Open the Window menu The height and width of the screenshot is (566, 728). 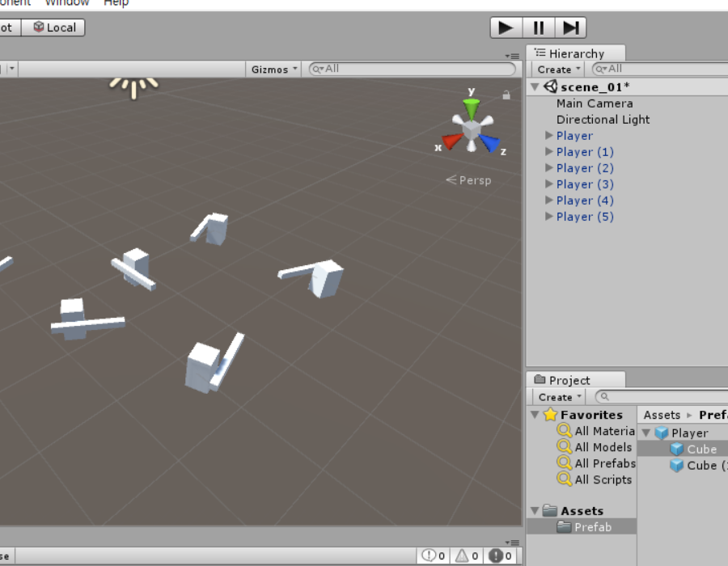[x=67, y=2]
